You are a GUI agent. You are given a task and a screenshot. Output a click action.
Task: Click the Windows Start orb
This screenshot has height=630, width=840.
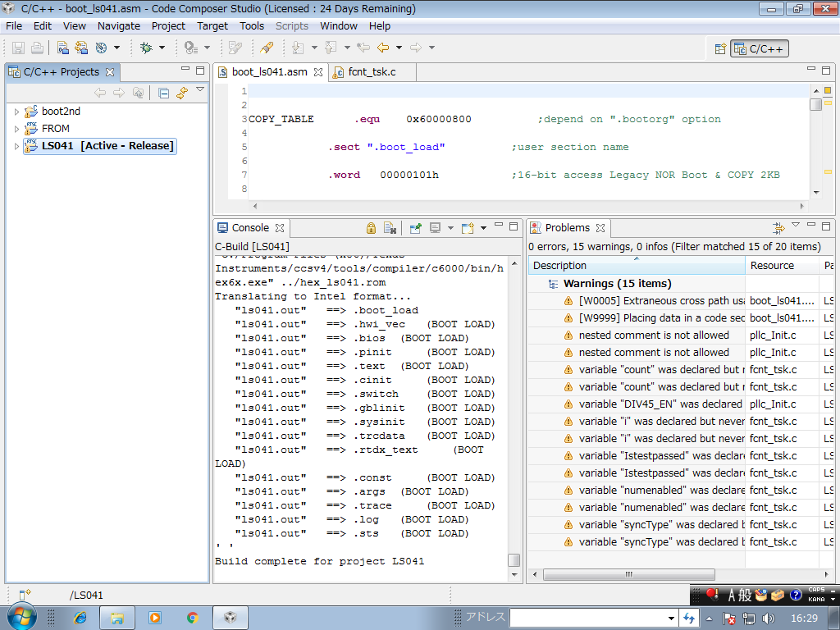click(21, 617)
